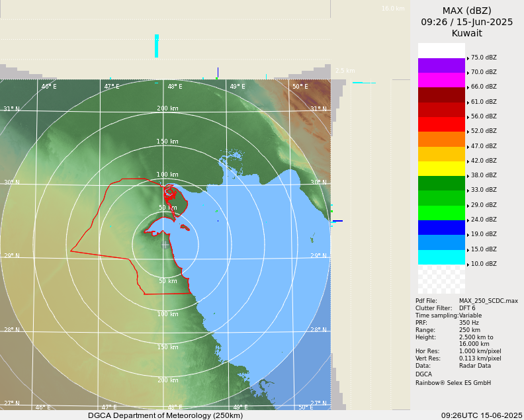Click the 66.0 dBZ legend label
Viewport: 524px width, 420px height.
click(484, 87)
